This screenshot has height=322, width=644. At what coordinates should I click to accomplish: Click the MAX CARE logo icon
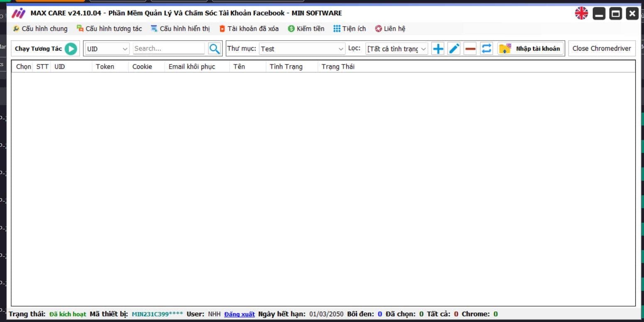(x=19, y=13)
